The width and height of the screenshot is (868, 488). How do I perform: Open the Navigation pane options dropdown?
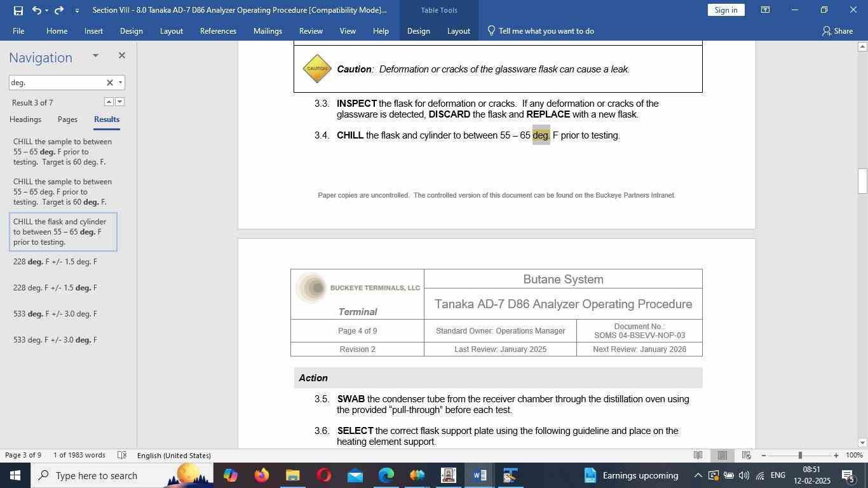pyautogui.click(x=95, y=56)
